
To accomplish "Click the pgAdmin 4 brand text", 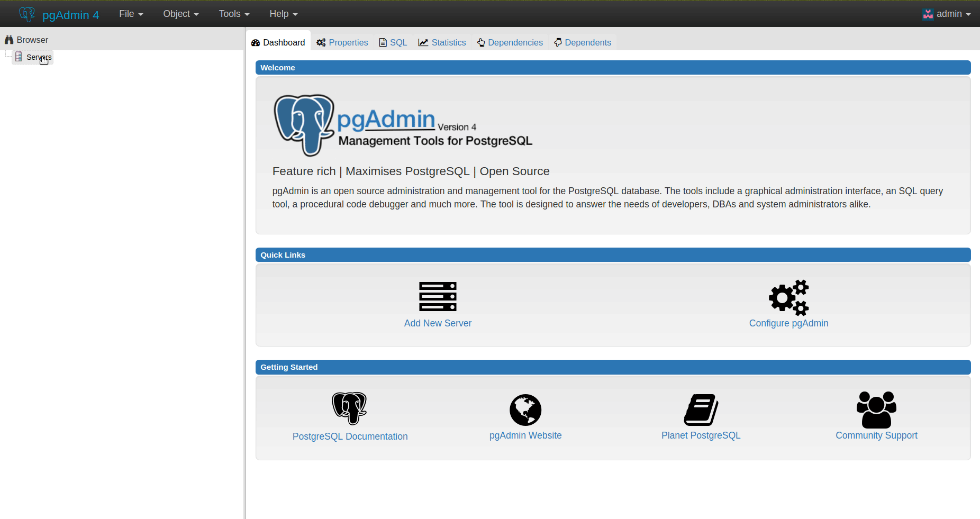I will click(x=70, y=15).
